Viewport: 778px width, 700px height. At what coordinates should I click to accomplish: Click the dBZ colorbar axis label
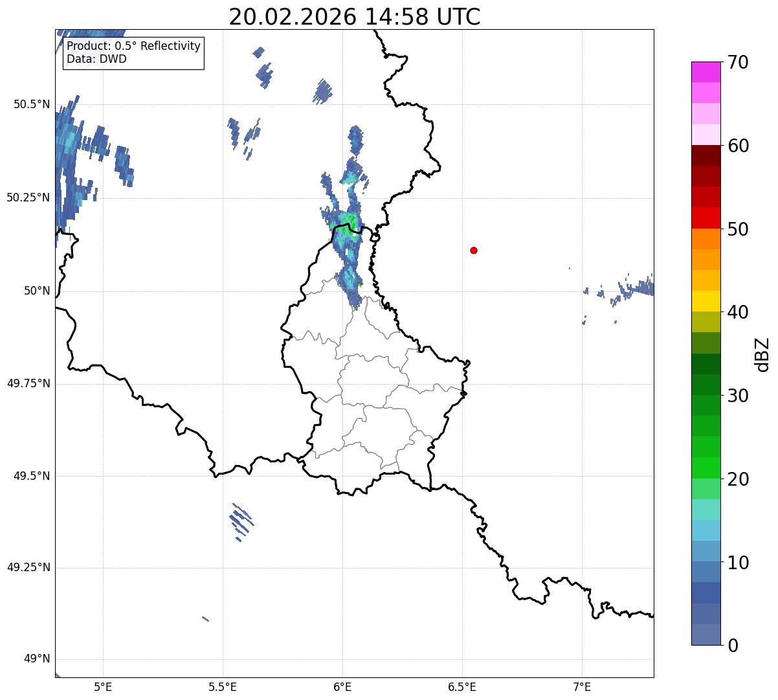pyautogui.click(x=762, y=354)
